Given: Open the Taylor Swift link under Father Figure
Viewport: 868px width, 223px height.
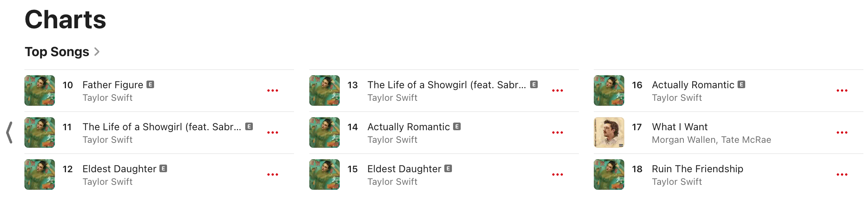Looking at the screenshot, I should [x=108, y=98].
